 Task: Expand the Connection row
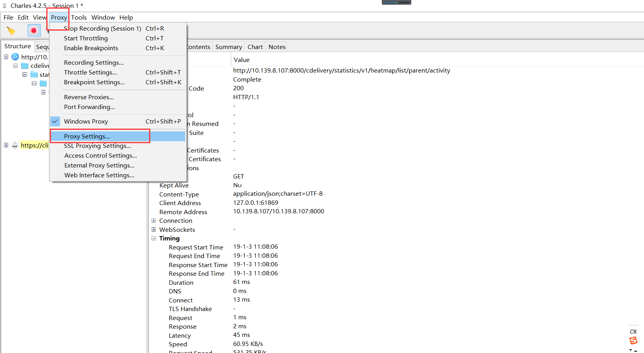(154, 220)
